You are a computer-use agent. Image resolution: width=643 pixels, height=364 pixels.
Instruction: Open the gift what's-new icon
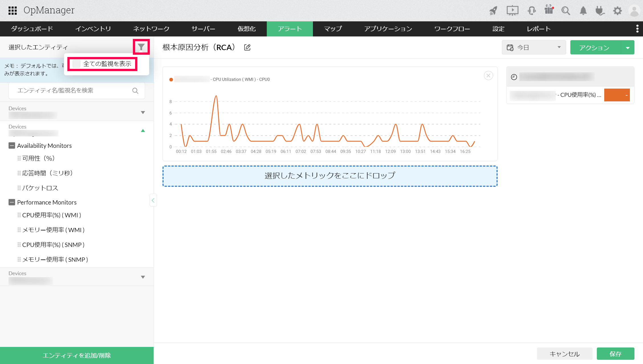(x=549, y=10)
